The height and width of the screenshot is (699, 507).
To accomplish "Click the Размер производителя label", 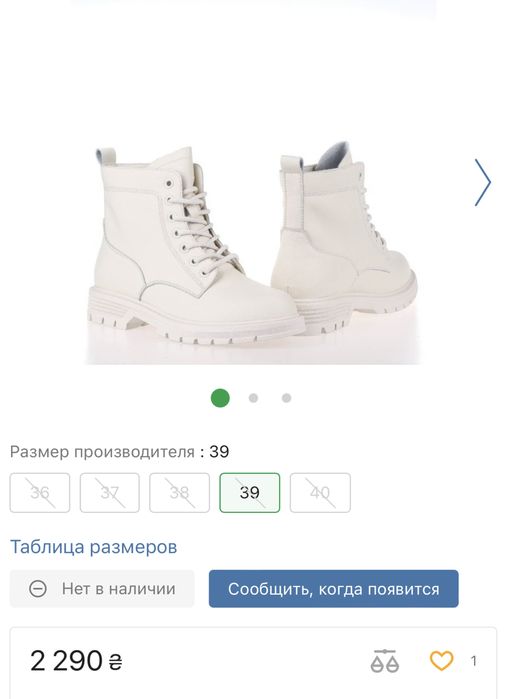I will point(103,452).
